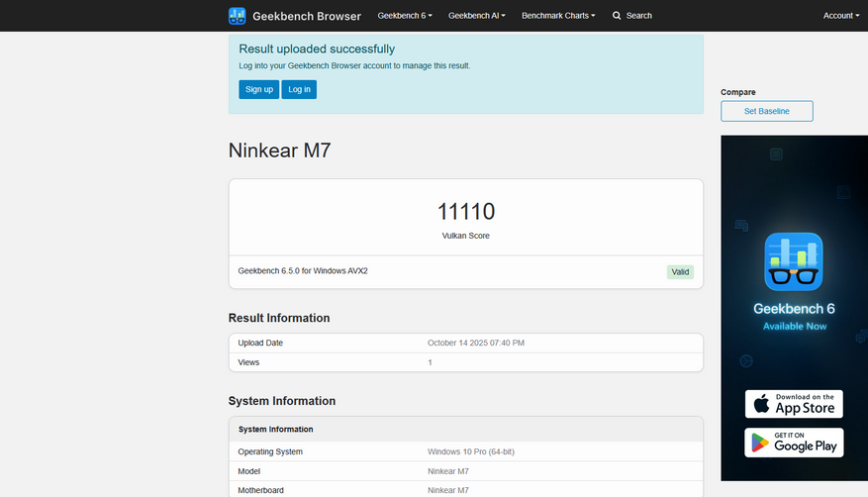Click the Geekbench 6 app icon in ad

[794, 262]
